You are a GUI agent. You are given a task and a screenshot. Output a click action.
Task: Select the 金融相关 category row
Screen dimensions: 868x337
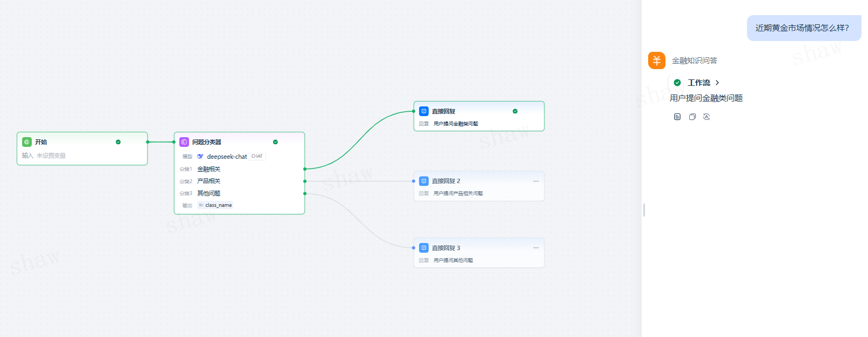[x=208, y=169]
